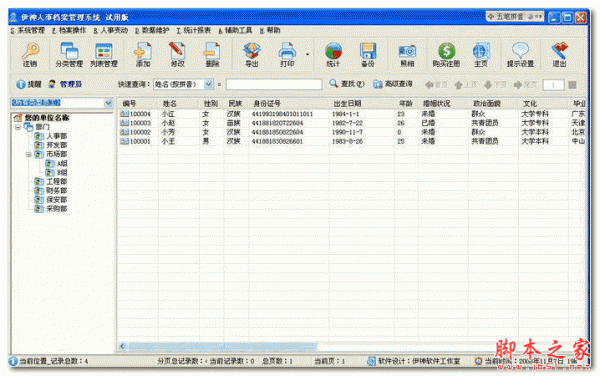Select 您的单位名称 root node
This screenshot has height=376, width=600.
click(47, 118)
